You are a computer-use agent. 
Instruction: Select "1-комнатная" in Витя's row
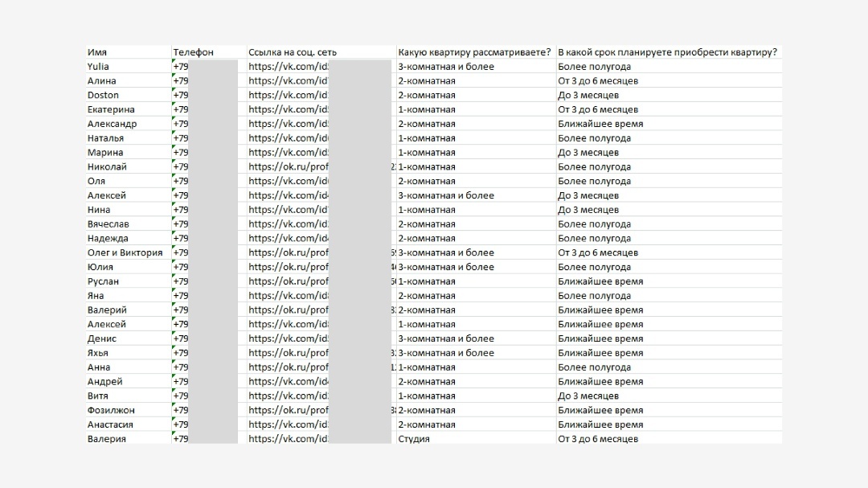click(x=427, y=396)
